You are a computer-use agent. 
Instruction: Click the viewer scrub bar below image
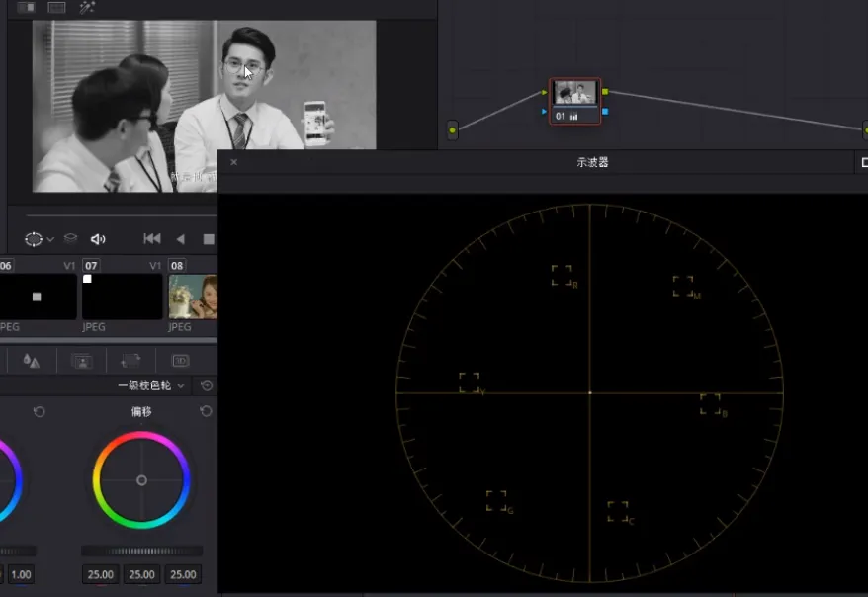coord(121,215)
